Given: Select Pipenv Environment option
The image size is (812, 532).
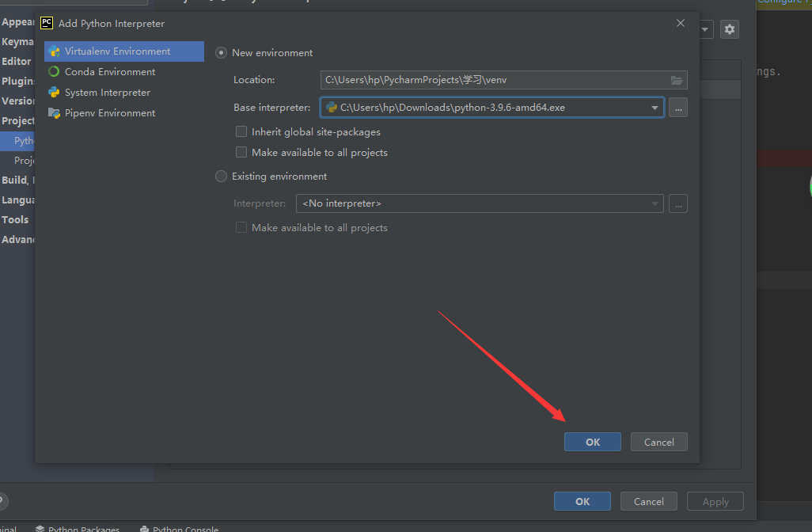Looking at the screenshot, I should (x=109, y=113).
